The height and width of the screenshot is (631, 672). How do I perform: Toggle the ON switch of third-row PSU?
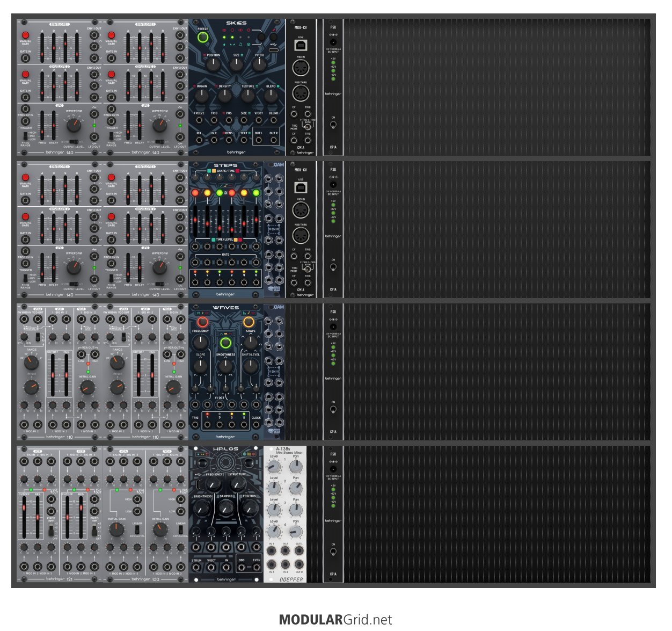(x=333, y=410)
